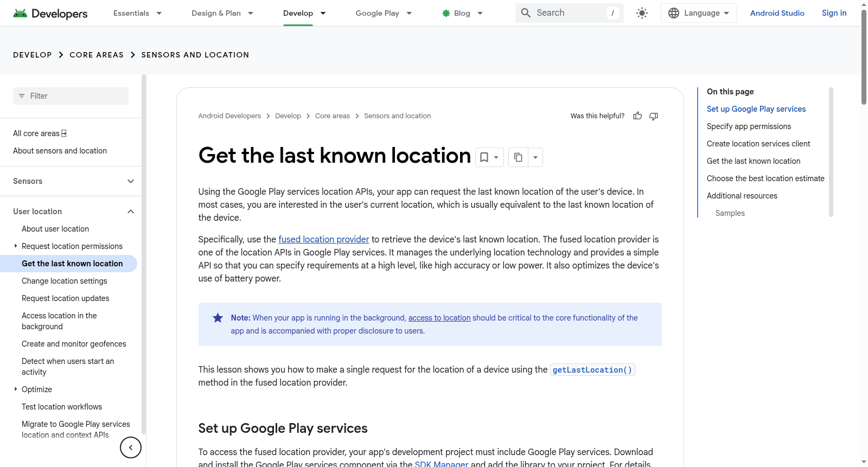This screenshot has height=467, width=868.
Task: Open Create and monitor geofences
Action: 74,344
